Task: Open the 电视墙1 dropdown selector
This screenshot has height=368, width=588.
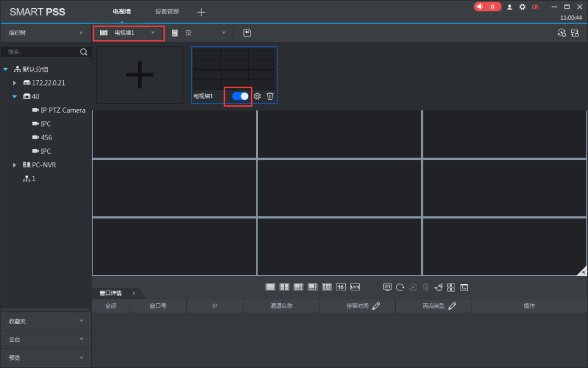Action: (128, 33)
